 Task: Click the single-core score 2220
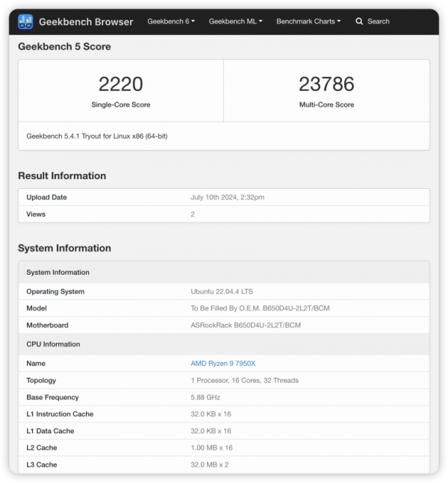tap(120, 84)
